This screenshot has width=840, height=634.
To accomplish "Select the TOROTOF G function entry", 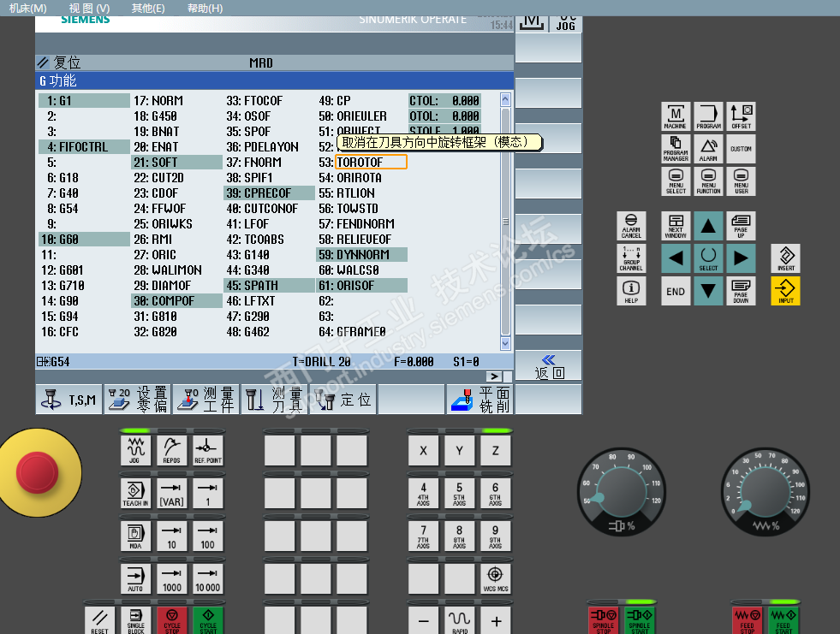I will (x=371, y=163).
